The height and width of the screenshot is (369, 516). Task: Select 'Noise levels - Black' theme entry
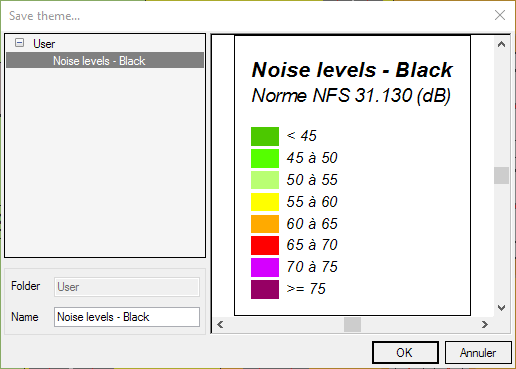click(105, 60)
